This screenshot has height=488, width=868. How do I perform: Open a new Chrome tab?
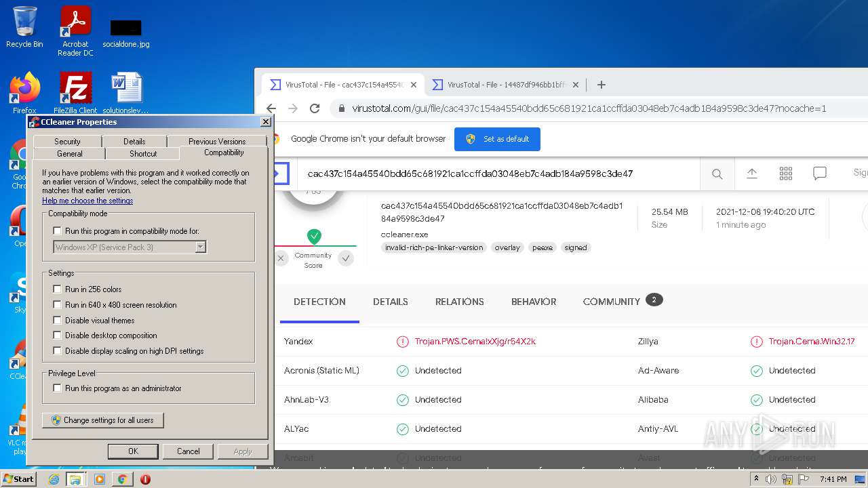[x=601, y=85]
